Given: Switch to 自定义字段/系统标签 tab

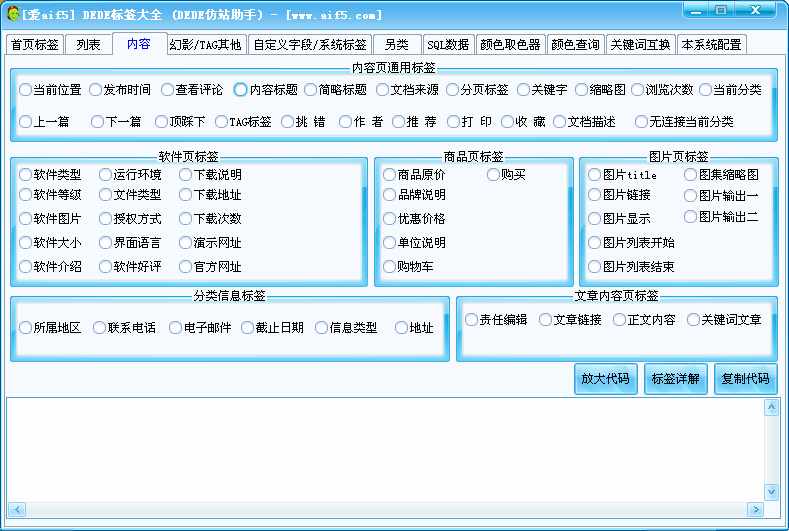Looking at the screenshot, I should coord(309,45).
